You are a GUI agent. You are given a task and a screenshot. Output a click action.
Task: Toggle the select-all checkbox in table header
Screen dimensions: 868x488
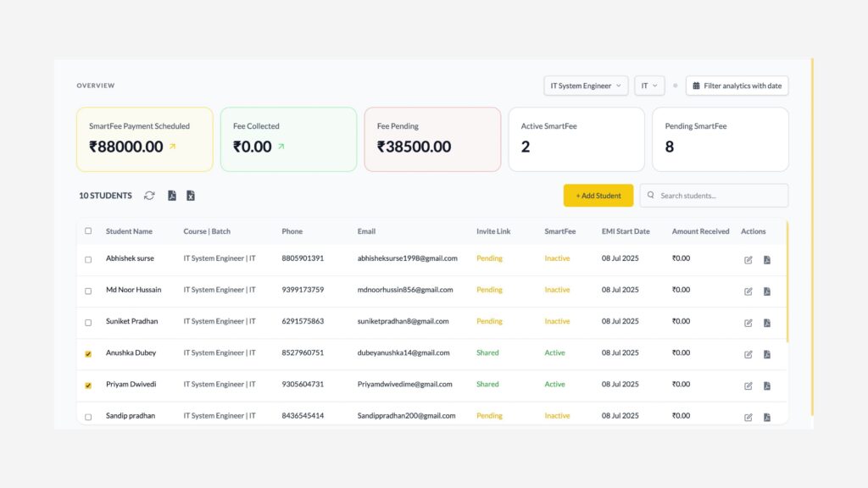click(x=88, y=230)
